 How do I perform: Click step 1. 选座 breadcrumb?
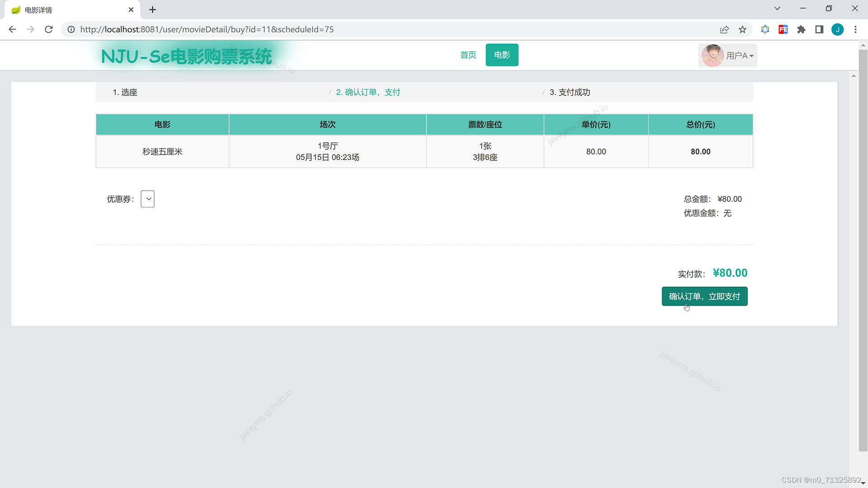point(125,92)
